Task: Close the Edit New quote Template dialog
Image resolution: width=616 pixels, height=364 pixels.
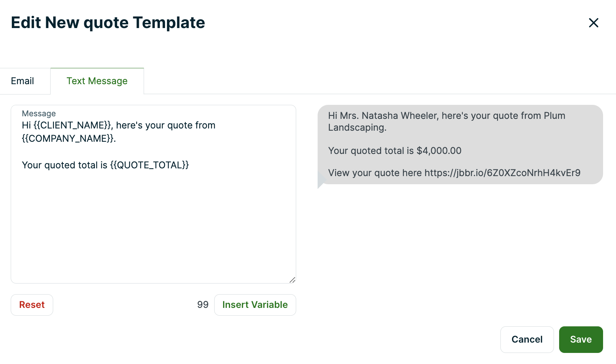Action: click(x=593, y=23)
